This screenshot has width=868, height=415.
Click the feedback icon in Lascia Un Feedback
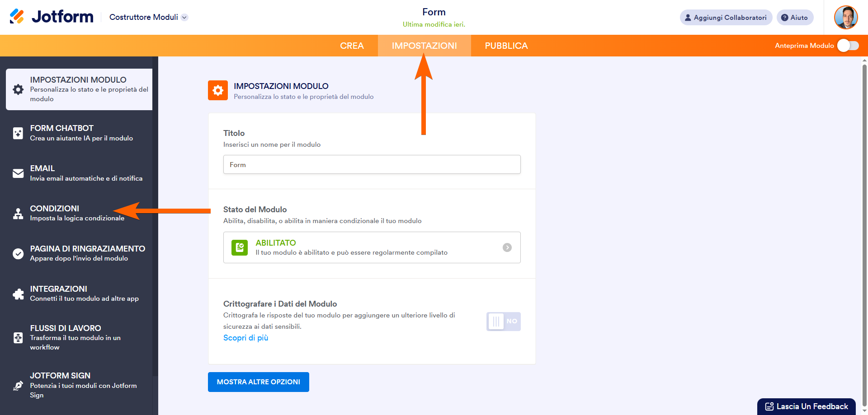point(769,406)
